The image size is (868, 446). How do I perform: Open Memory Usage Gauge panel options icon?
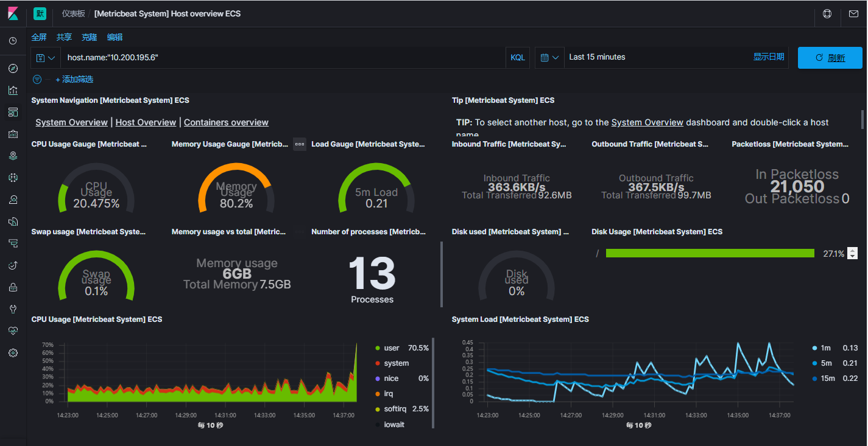tap(300, 144)
